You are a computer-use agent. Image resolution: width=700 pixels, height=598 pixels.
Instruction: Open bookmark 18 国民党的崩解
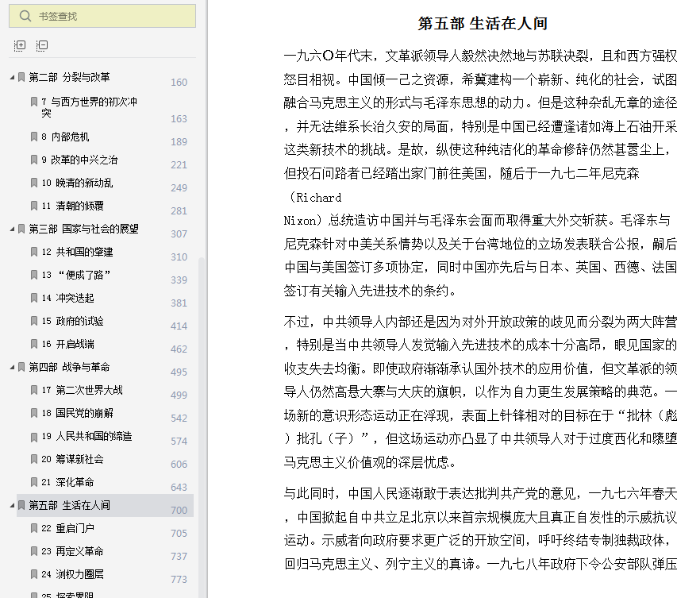pos(77,413)
